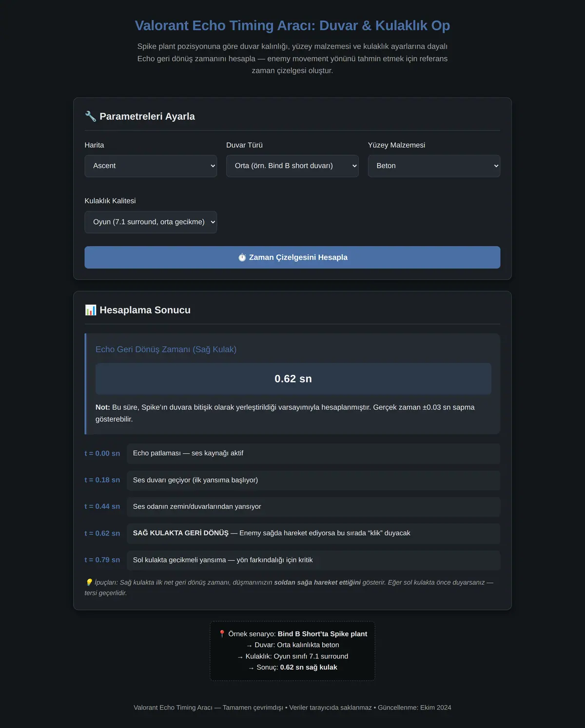Expand the Duvar Türü dropdown

292,166
